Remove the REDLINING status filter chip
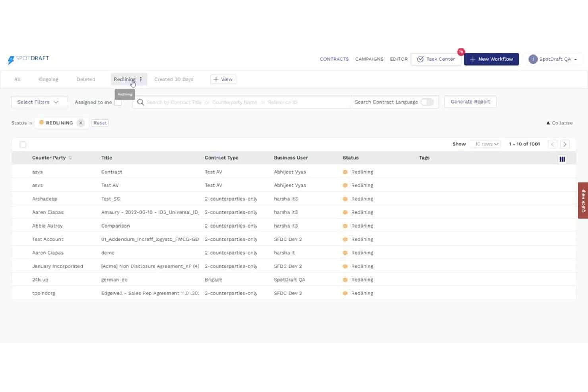 [x=81, y=123]
